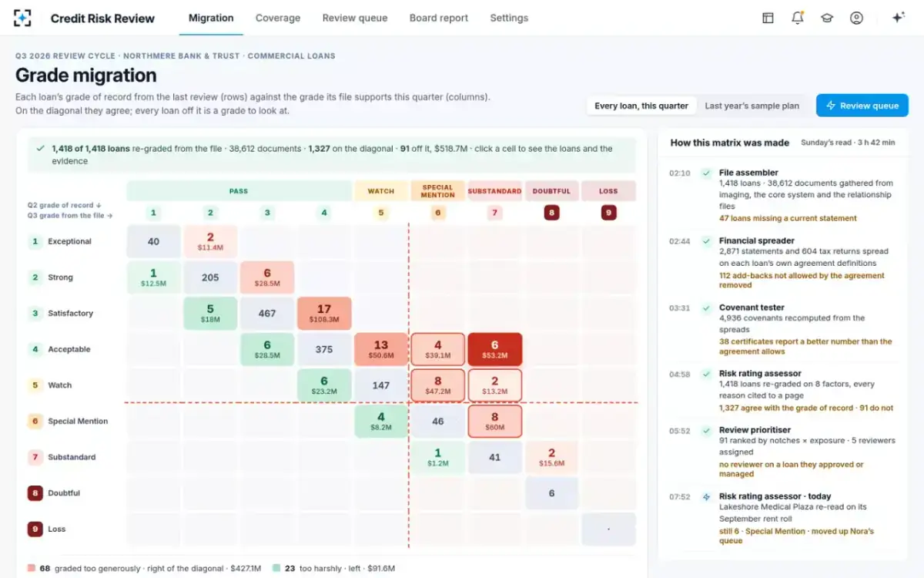The height and width of the screenshot is (578, 924).
Task: Open the user profile icon
Action: pyautogui.click(x=856, y=18)
